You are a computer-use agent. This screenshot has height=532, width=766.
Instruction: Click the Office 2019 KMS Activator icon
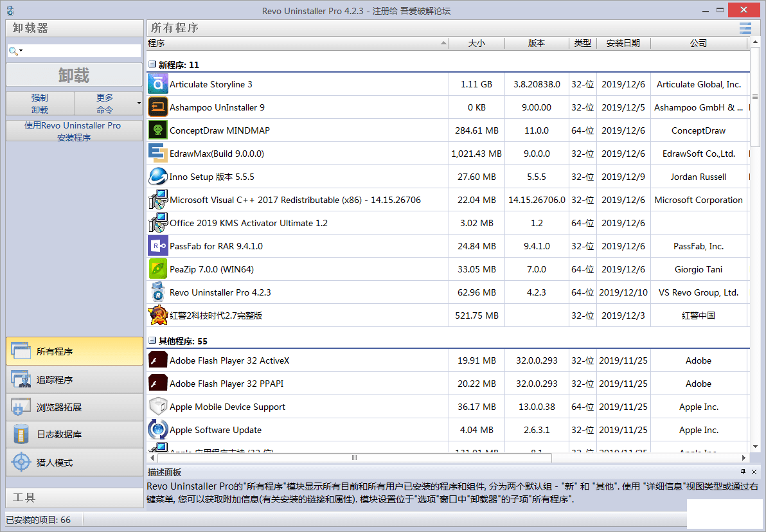click(158, 223)
